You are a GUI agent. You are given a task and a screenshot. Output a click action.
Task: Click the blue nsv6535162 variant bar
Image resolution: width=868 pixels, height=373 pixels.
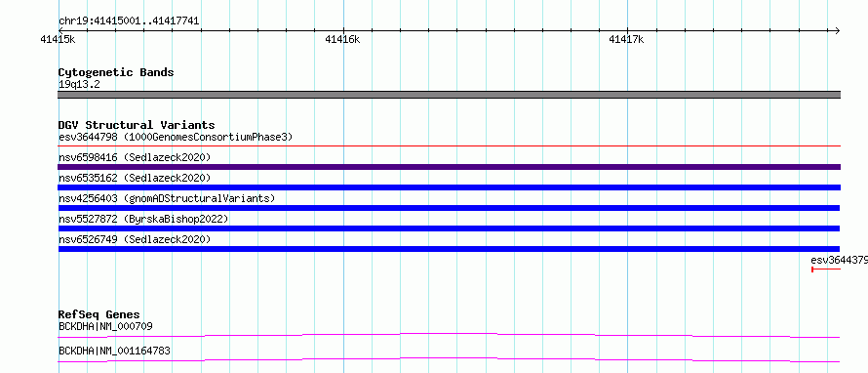tap(450, 187)
